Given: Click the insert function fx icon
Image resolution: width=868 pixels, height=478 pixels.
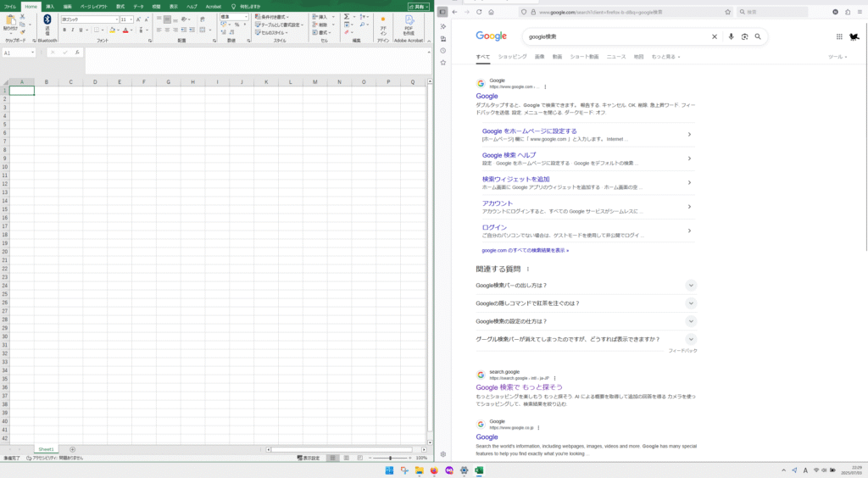Looking at the screenshot, I should click(x=77, y=53).
